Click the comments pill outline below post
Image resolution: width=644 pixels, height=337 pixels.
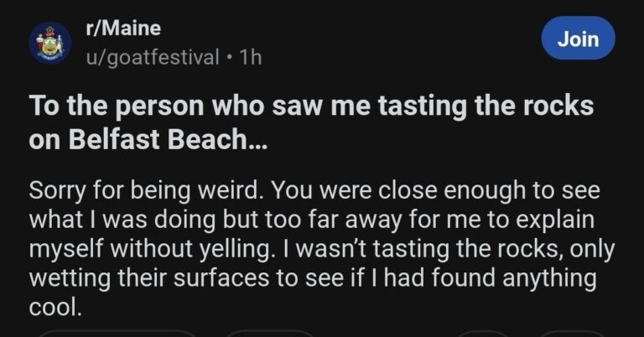pyautogui.click(x=269, y=334)
